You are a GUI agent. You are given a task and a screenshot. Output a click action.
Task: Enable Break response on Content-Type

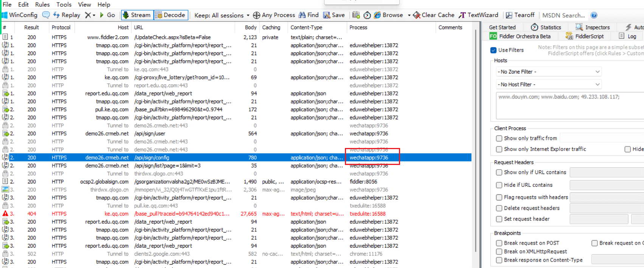point(499,260)
